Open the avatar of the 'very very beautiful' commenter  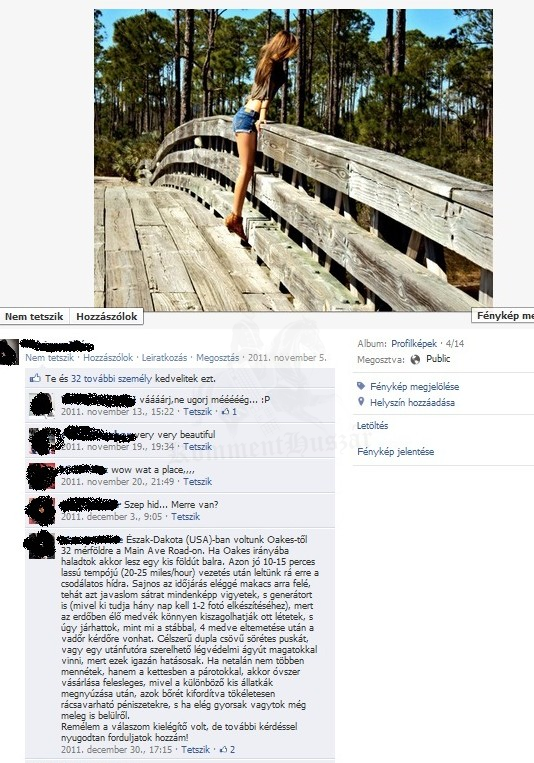click(x=41, y=441)
